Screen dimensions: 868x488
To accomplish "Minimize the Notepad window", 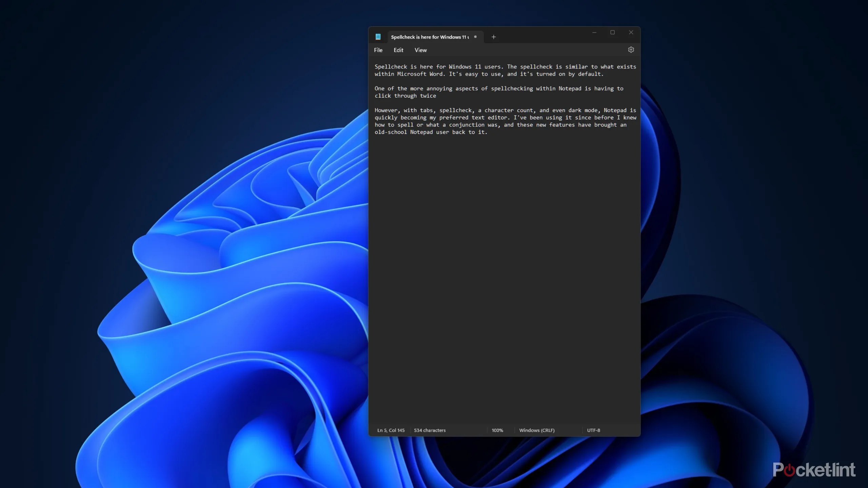I will (x=594, y=33).
